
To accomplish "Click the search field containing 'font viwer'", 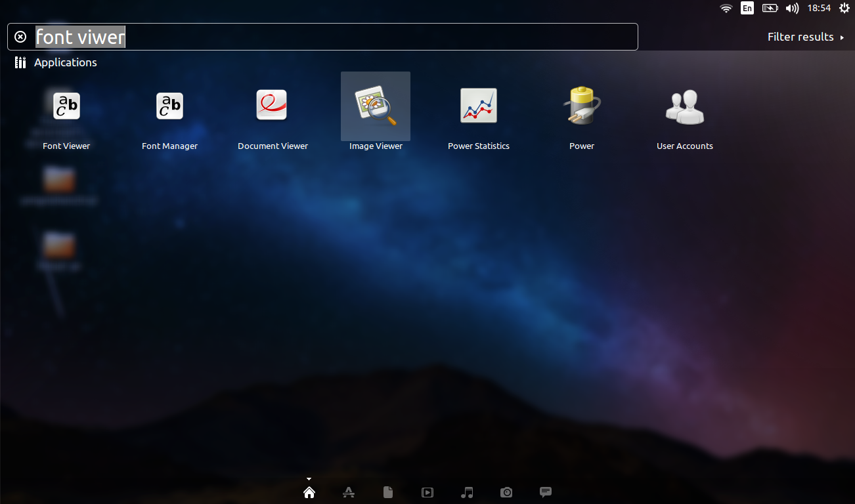I will coord(328,37).
